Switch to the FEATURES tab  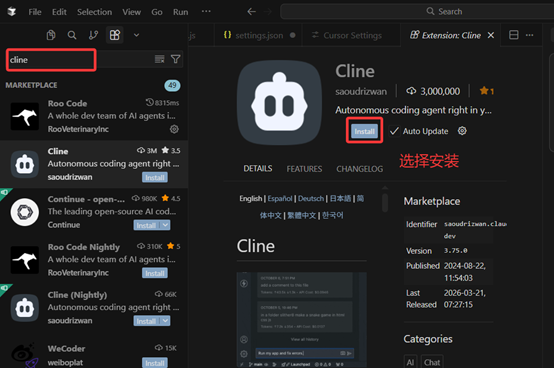pyautogui.click(x=304, y=169)
